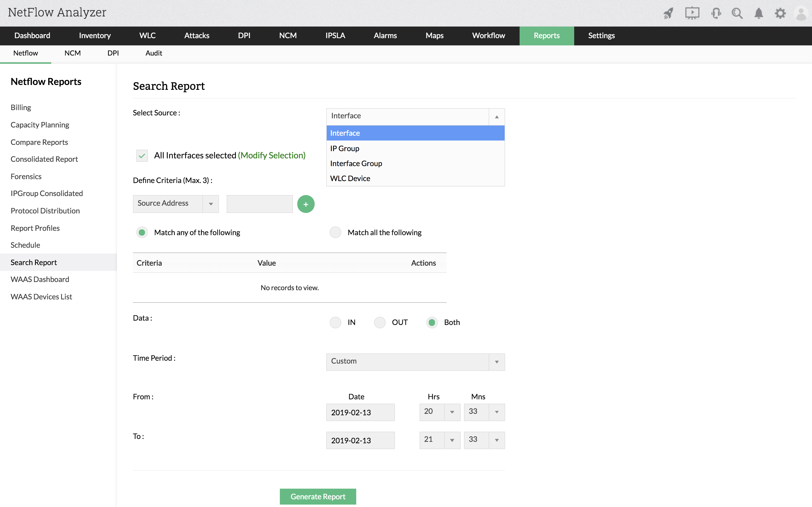Click the Generate Report button
Viewport: 812px width, 507px height.
[318, 496]
